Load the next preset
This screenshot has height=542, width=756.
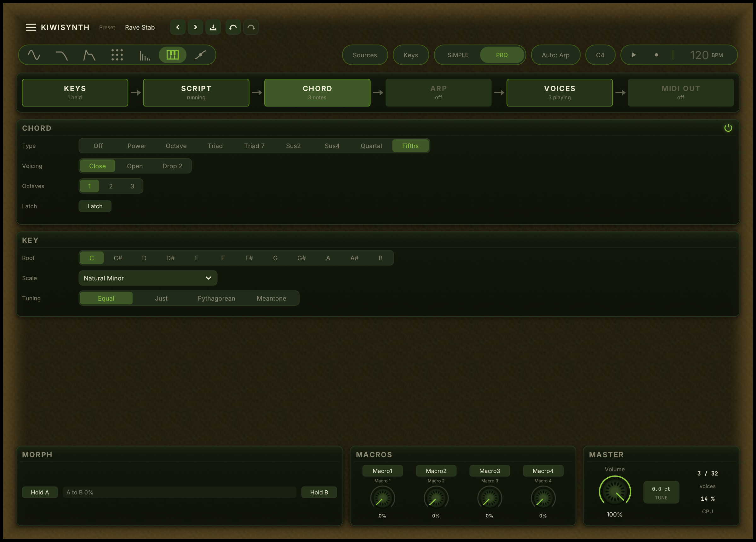[x=196, y=27]
